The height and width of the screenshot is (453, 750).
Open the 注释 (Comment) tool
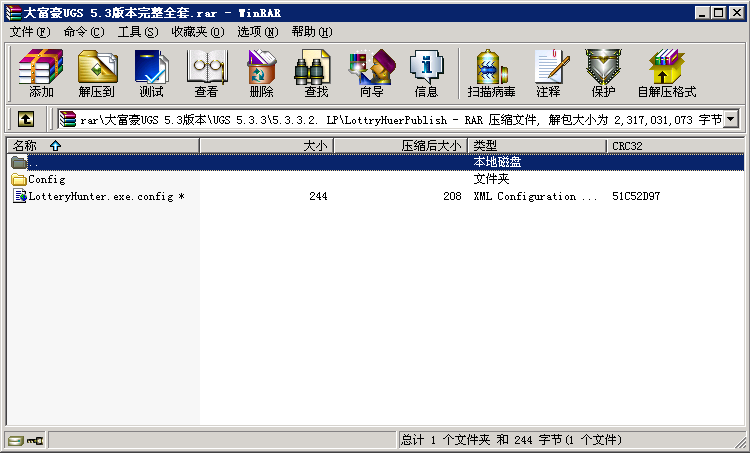tap(548, 73)
